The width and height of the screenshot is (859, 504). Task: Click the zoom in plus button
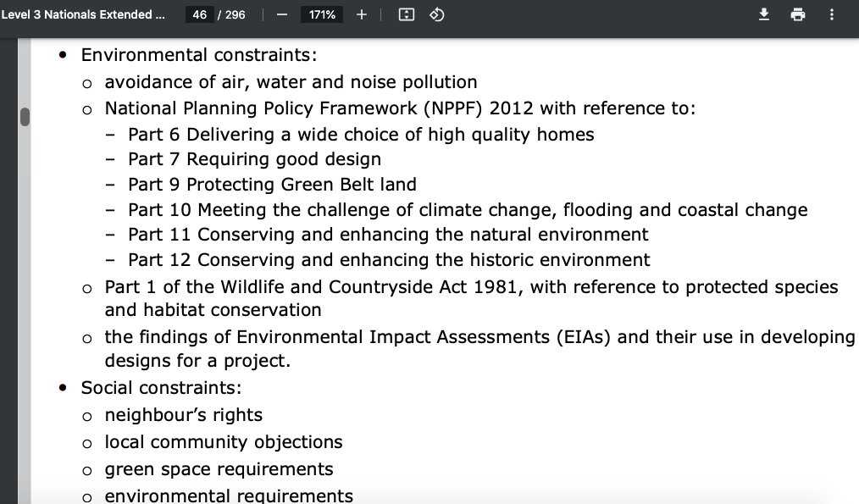(x=361, y=14)
